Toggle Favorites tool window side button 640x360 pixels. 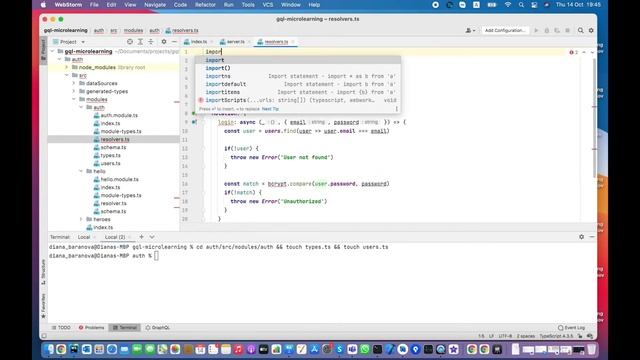(43, 306)
